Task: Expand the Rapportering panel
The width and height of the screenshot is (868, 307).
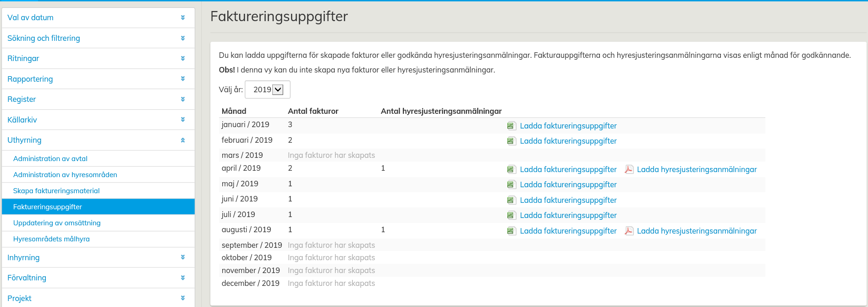Action: [x=98, y=79]
